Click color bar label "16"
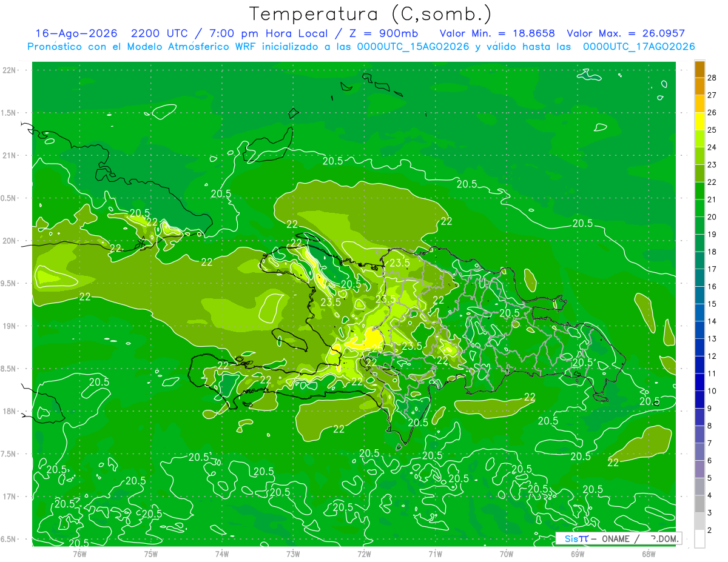Viewport: 728px width, 562px height. point(712,286)
